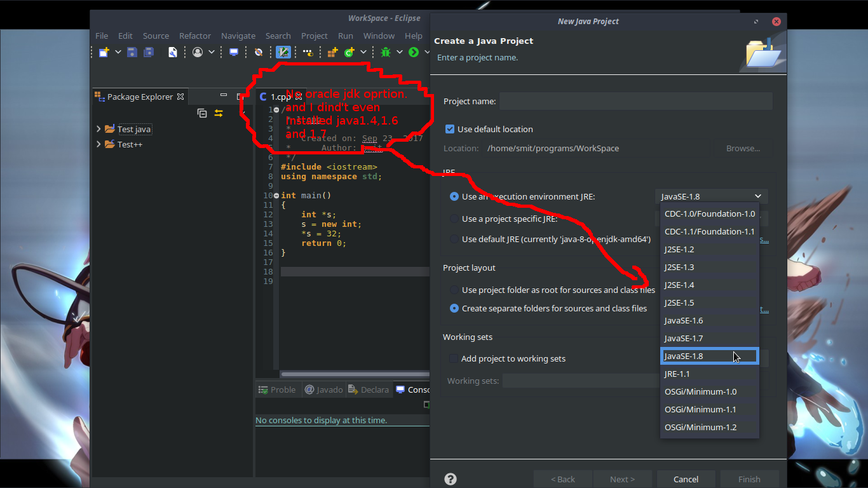Viewport: 868px width, 488px height.
Task: Click the highlighted Vim editor toolbar icon
Action: point(283,52)
